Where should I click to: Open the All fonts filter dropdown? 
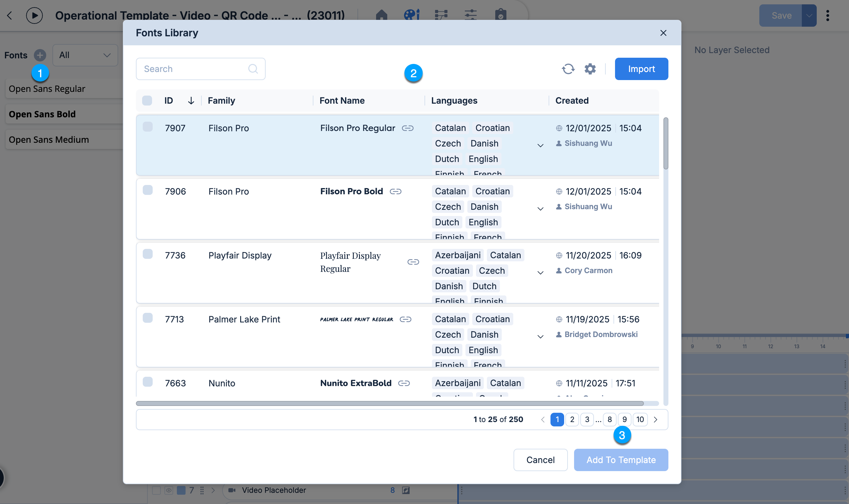coord(85,55)
